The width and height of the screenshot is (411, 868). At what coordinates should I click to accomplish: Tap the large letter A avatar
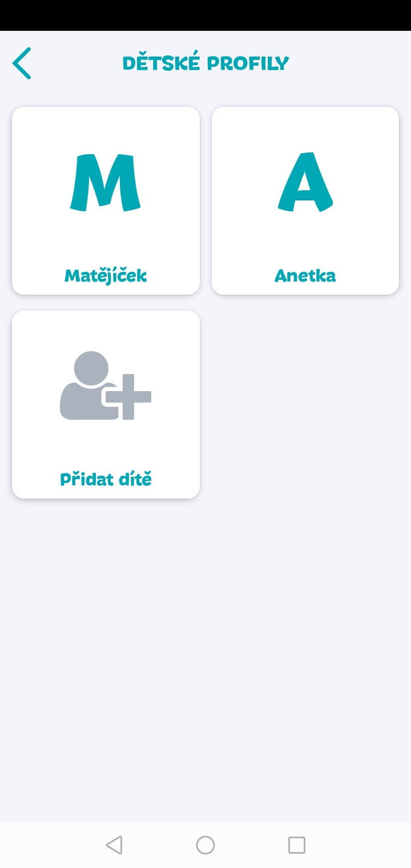pyautogui.click(x=305, y=182)
